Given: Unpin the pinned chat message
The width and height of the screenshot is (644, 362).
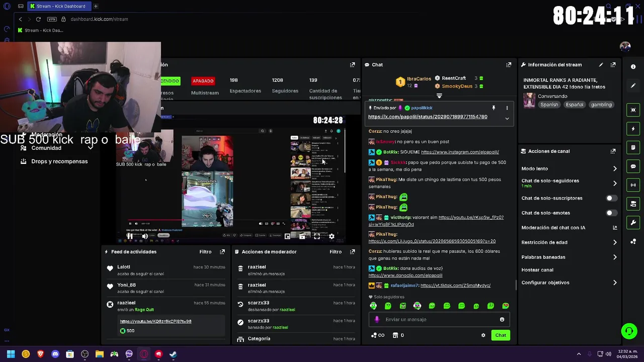Looking at the screenshot, I should point(494,108).
